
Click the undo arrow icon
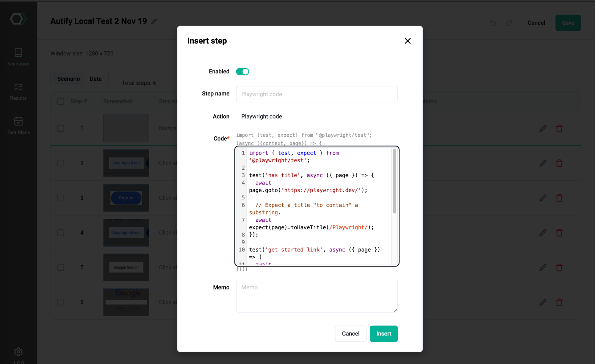pos(493,23)
